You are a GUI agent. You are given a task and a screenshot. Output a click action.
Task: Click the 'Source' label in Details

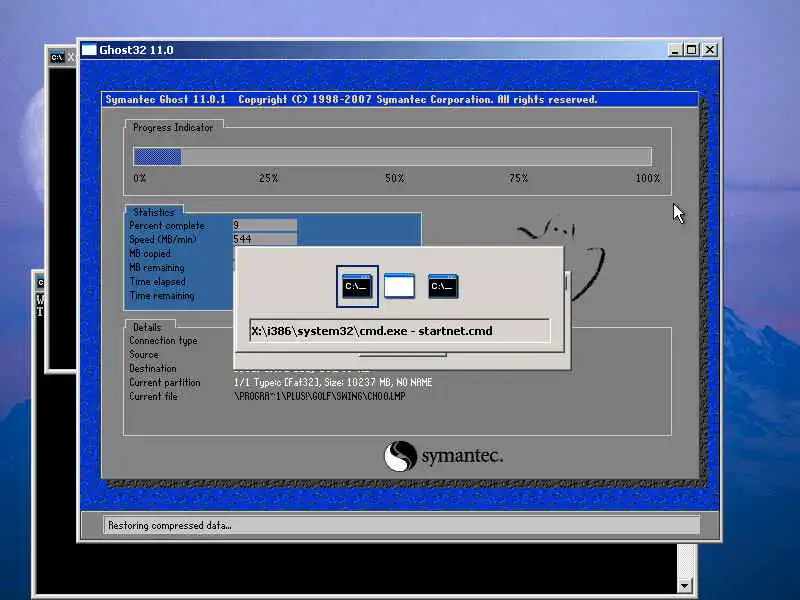144,354
